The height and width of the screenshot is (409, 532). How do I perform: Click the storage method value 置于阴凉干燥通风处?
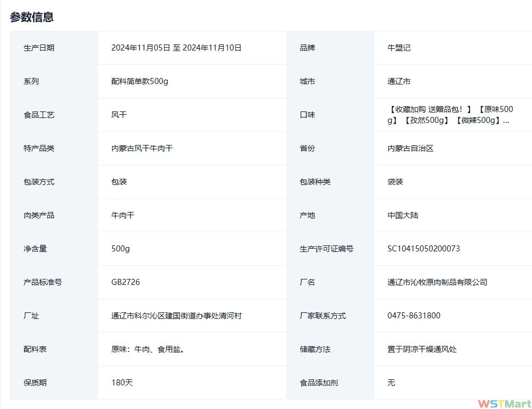pos(422,349)
